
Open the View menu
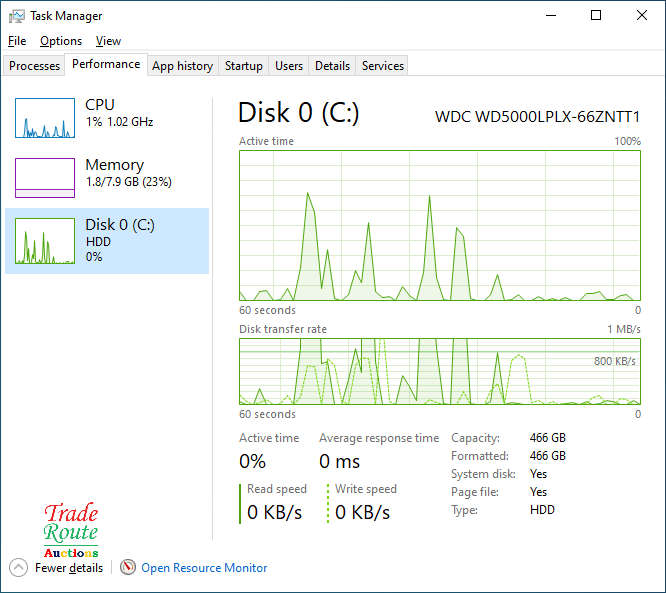pyautogui.click(x=108, y=41)
